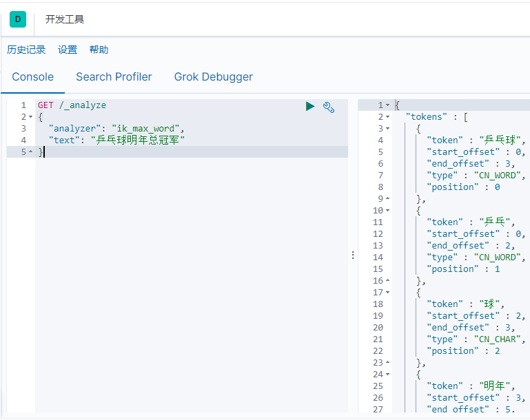Click the "token" : "乒乓球" output line
Image resolution: width=530 pixels, height=420 pixels.
[x=476, y=140]
